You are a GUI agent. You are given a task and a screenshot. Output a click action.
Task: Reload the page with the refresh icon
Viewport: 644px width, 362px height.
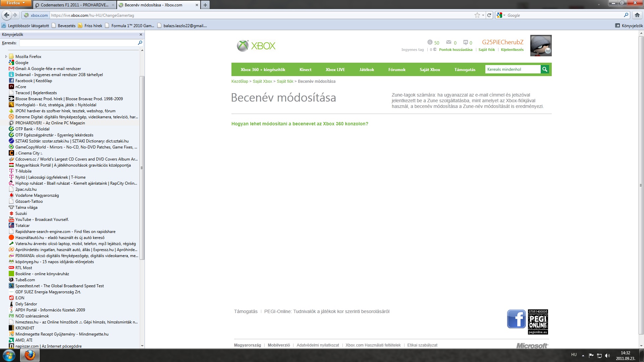click(x=489, y=15)
